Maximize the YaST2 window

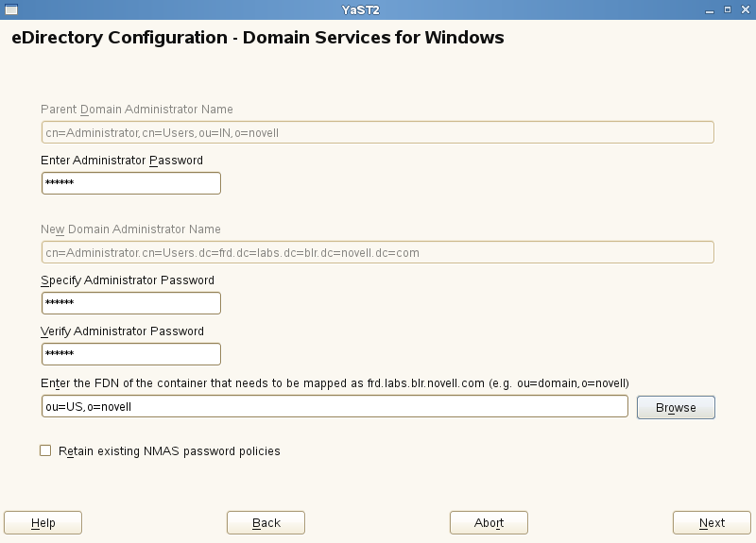point(727,8)
